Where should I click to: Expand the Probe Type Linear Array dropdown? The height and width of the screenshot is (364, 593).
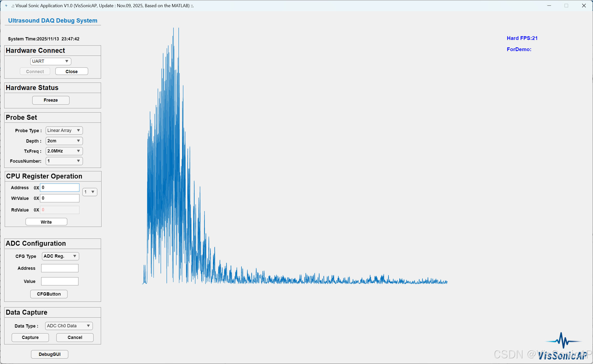click(64, 130)
